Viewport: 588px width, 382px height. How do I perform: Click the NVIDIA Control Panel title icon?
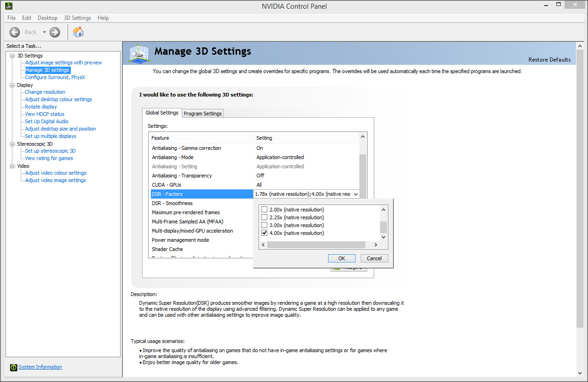(x=9, y=6)
